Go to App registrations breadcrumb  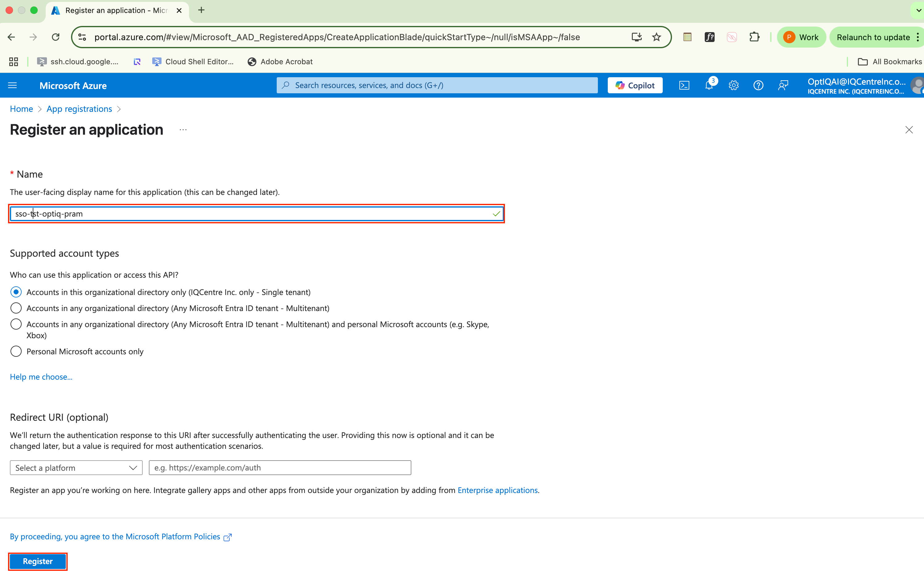pyautogui.click(x=79, y=109)
